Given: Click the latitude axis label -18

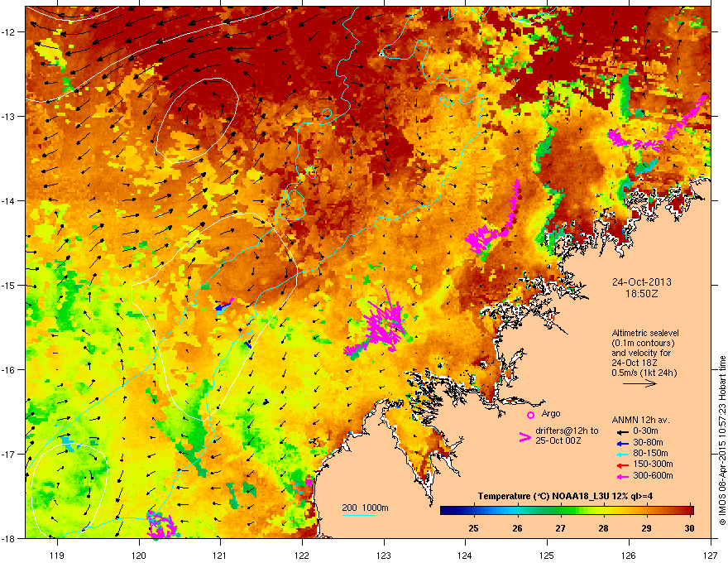Looking at the screenshot, I should pos(9,538).
